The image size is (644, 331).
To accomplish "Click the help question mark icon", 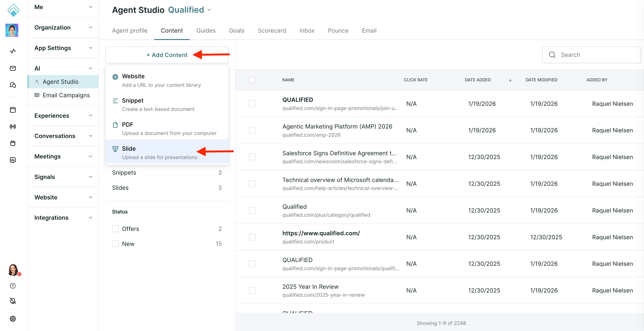I will pyautogui.click(x=13, y=286).
